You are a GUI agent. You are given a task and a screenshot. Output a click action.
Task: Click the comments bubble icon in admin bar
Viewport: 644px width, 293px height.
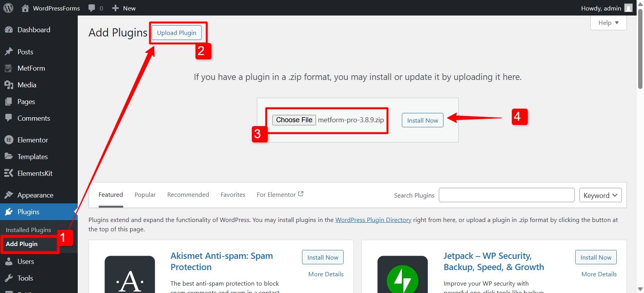pyautogui.click(x=92, y=8)
